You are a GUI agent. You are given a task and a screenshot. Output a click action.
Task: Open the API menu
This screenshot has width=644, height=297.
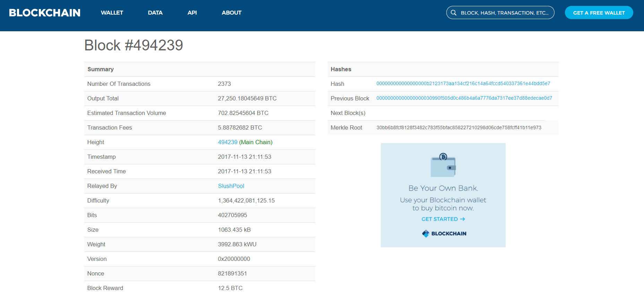(192, 13)
